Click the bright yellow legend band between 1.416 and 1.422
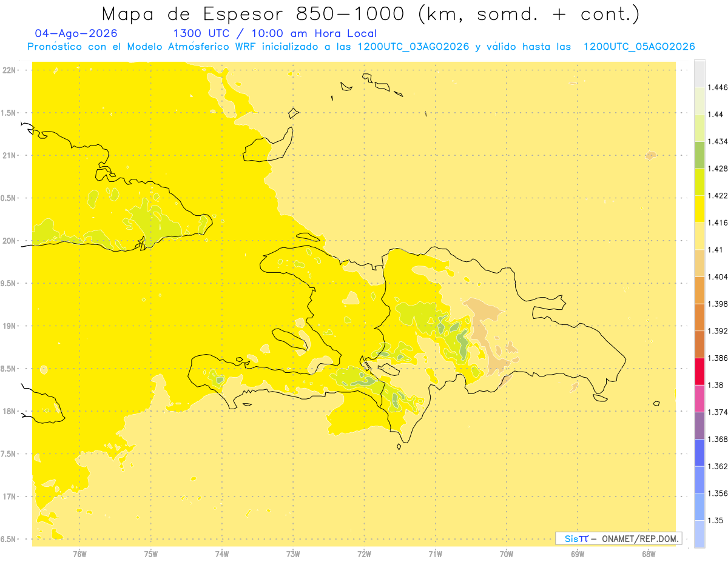The width and height of the screenshot is (728, 562). coord(699,209)
